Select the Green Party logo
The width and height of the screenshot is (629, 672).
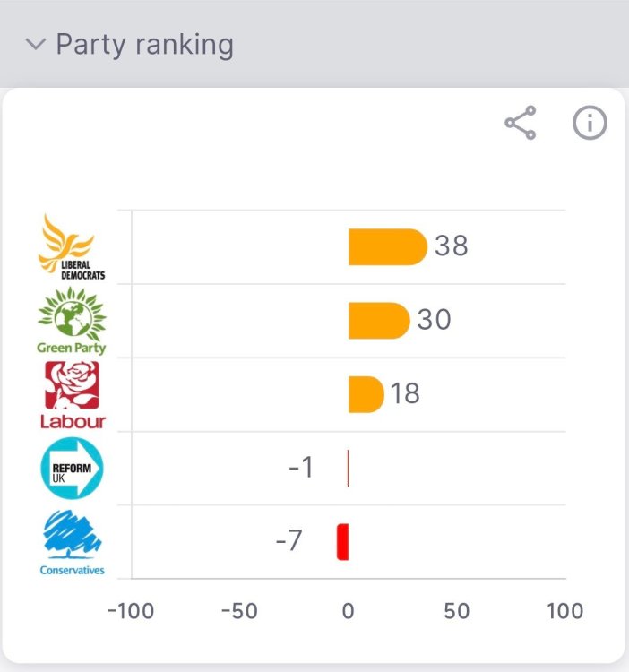pyautogui.click(x=72, y=321)
